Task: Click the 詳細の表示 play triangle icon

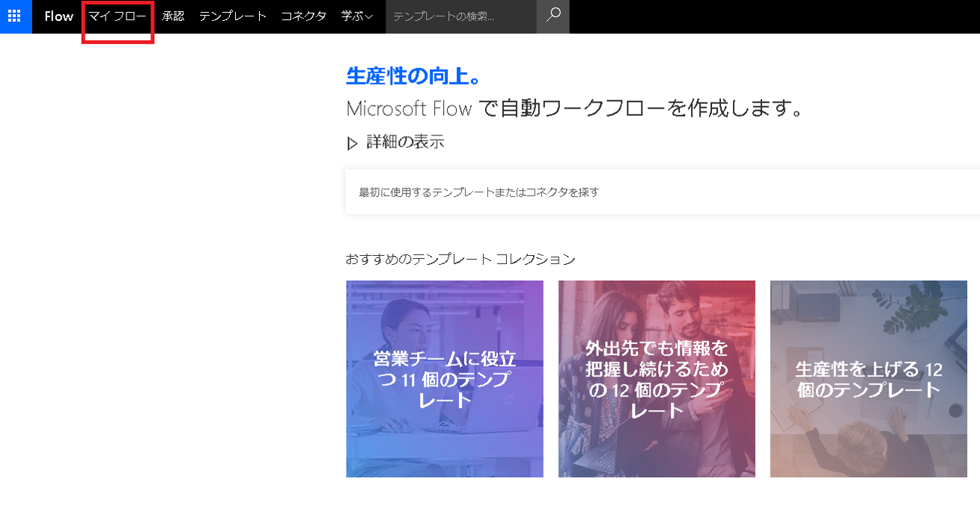Action: [353, 143]
